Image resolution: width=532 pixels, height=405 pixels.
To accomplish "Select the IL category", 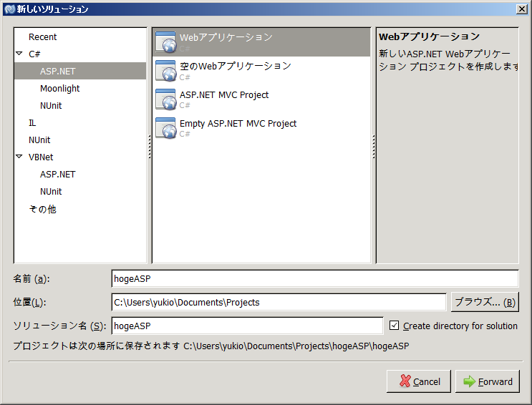I will pyautogui.click(x=32, y=122).
